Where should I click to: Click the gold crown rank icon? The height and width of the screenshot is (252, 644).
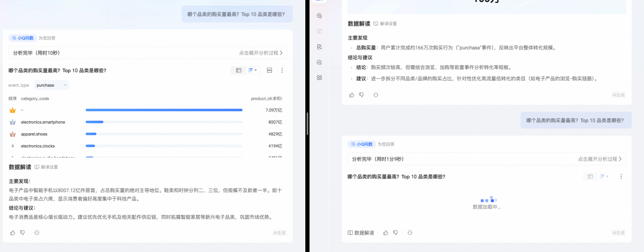tap(13, 110)
